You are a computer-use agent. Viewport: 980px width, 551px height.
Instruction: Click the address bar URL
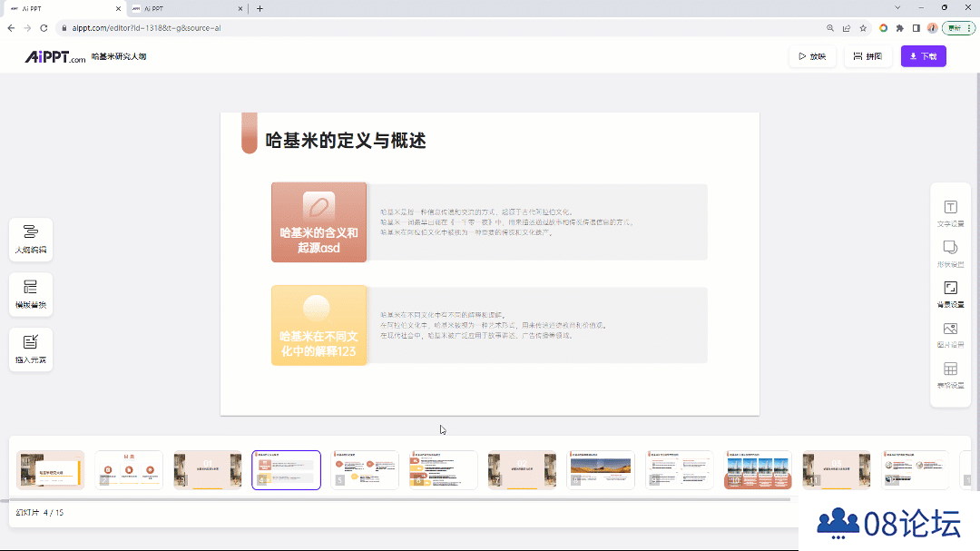146,28
